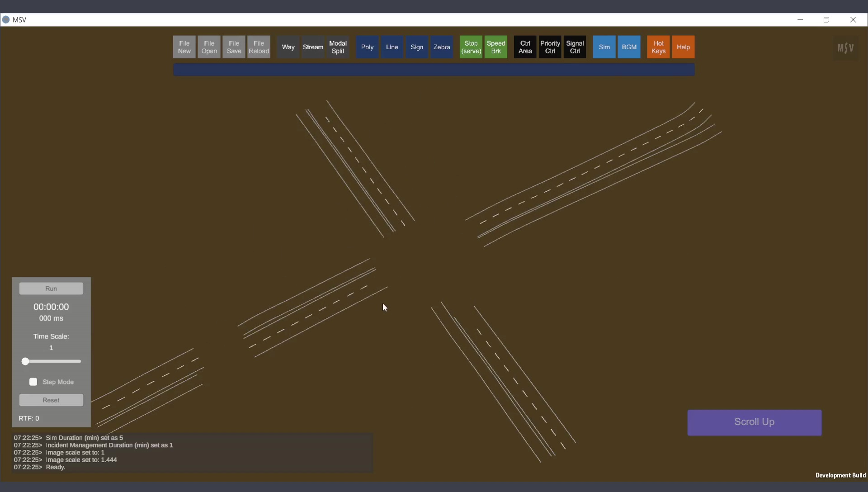Open the Priority Ctrl tool
The height and width of the screenshot is (492, 868).
pyautogui.click(x=550, y=47)
